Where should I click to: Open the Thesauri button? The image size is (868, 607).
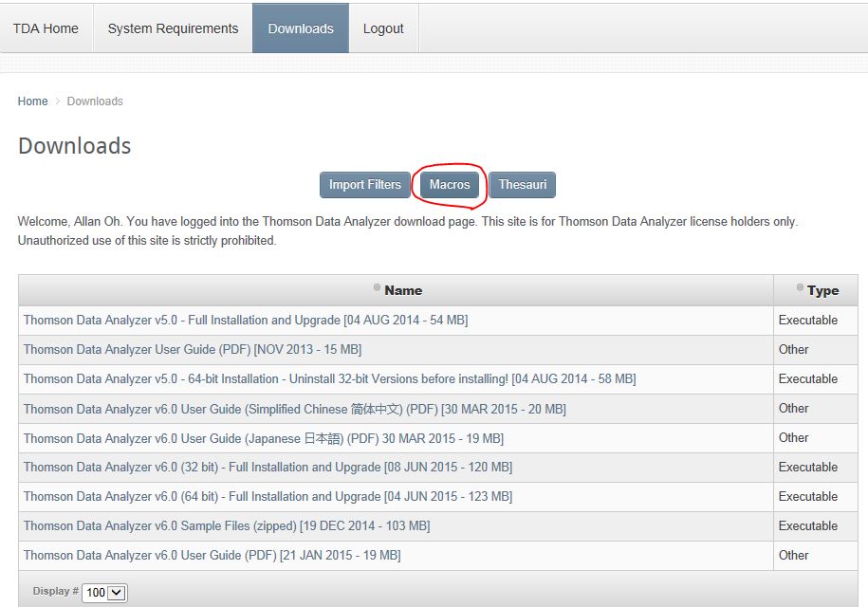coord(523,185)
